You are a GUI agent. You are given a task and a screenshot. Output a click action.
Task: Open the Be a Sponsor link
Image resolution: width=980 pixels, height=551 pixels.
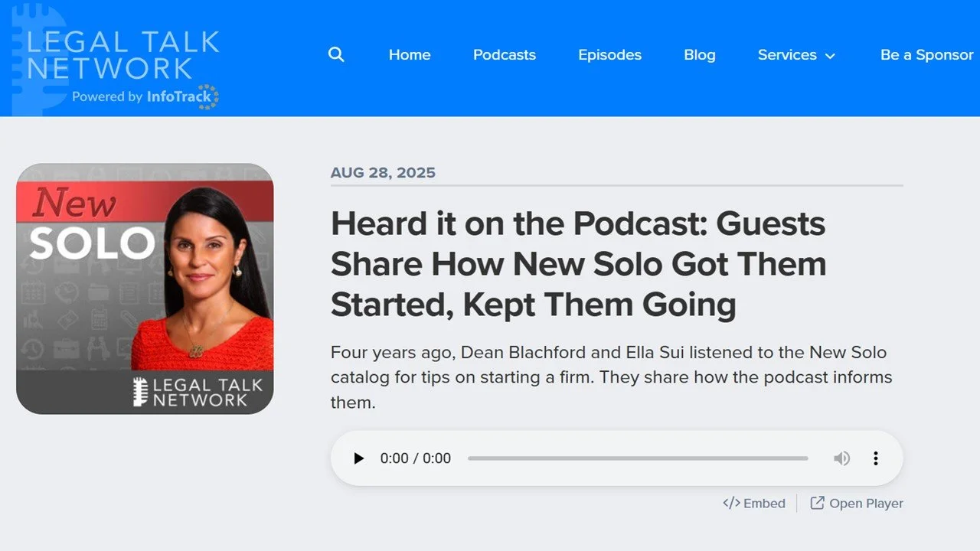click(x=927, y=55)
